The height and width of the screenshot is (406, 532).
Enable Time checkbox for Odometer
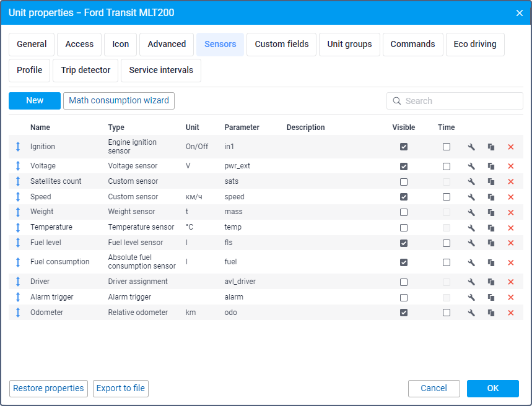pos(447,313)
